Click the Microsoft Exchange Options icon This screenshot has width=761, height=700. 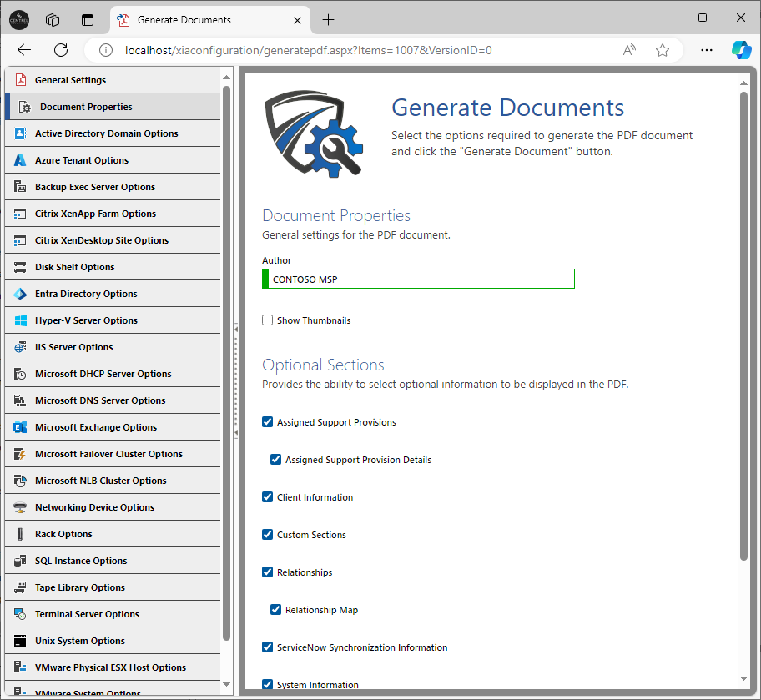(20, 427)
